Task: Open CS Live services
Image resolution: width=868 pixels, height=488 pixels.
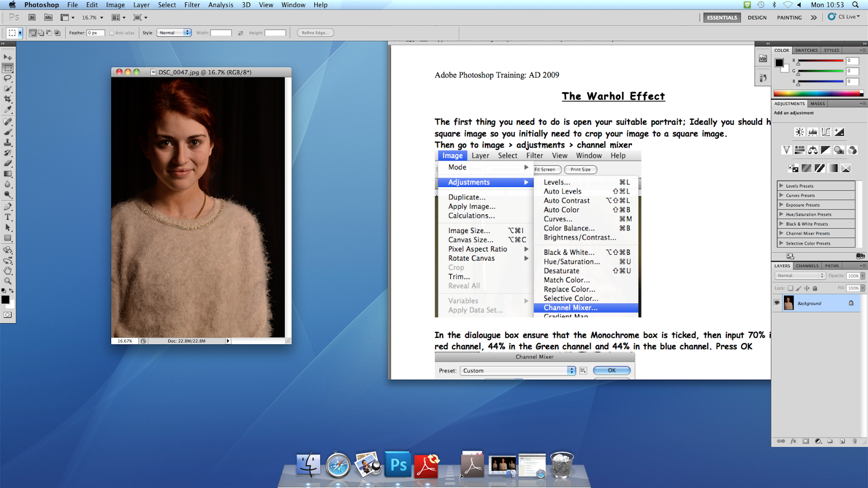Action: [x=844, y=17]
